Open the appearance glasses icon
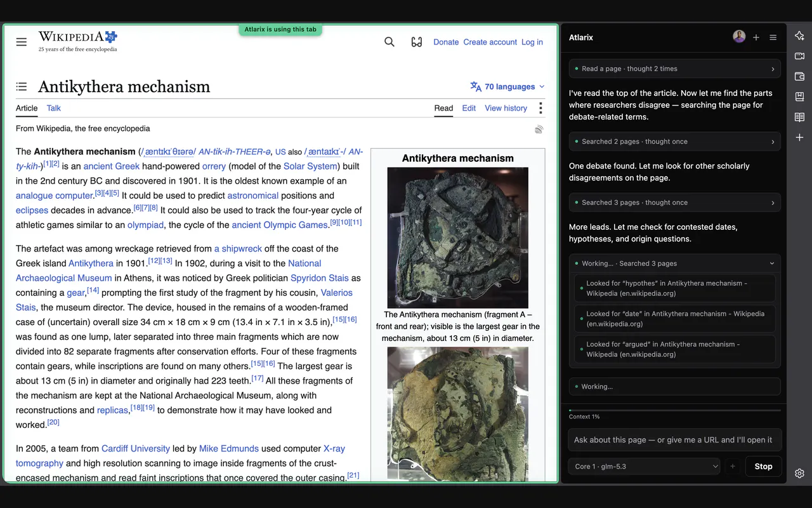Screen dimensions: 812x508 tap(417, 42)
